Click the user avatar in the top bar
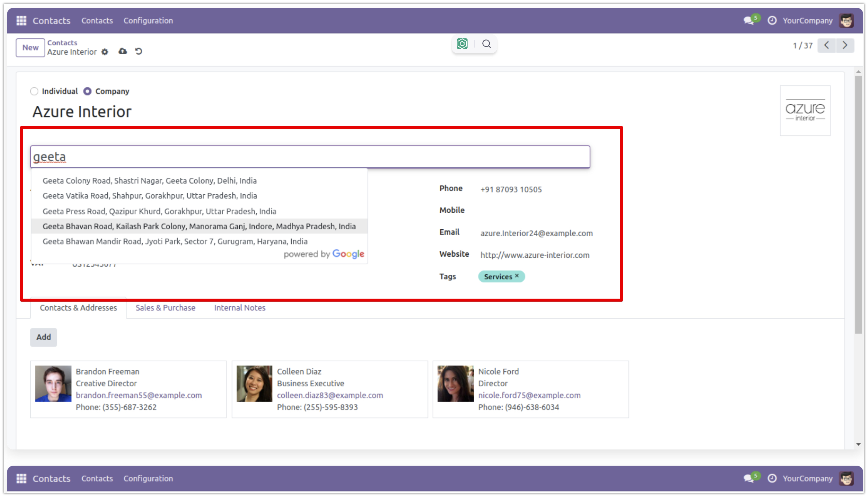 [847, 21]
